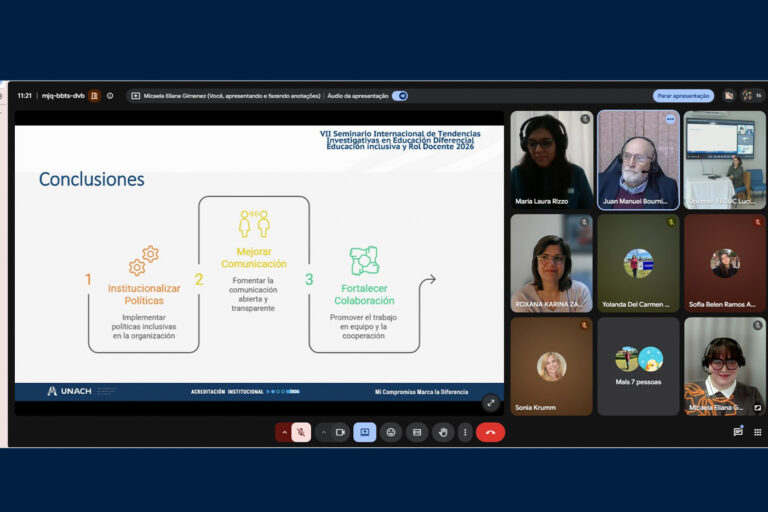
Task: Select Sofía Belen Ramos participant tile
Action: pyautogui.click(x=725, y=263)
